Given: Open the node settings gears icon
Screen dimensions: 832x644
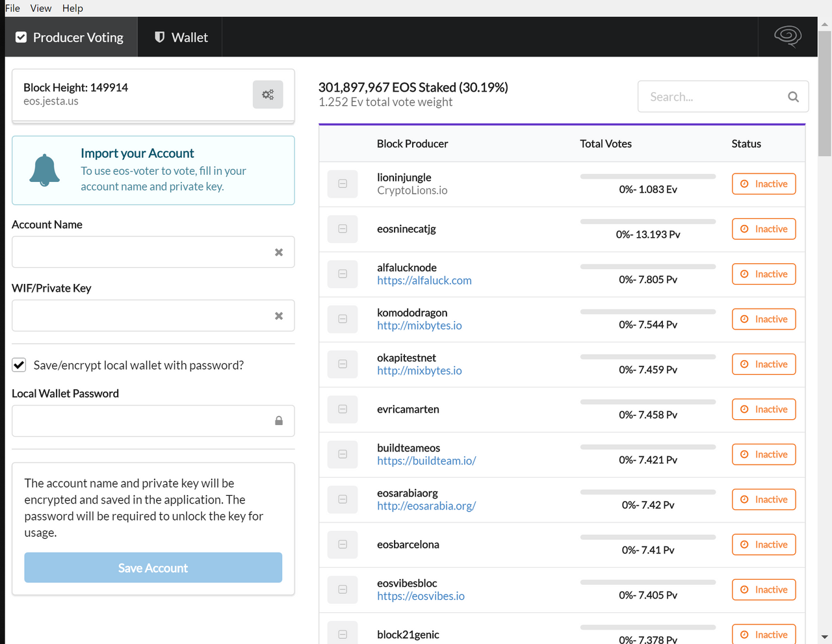Looking at the screenshot, I should click(x=267, y=95).
